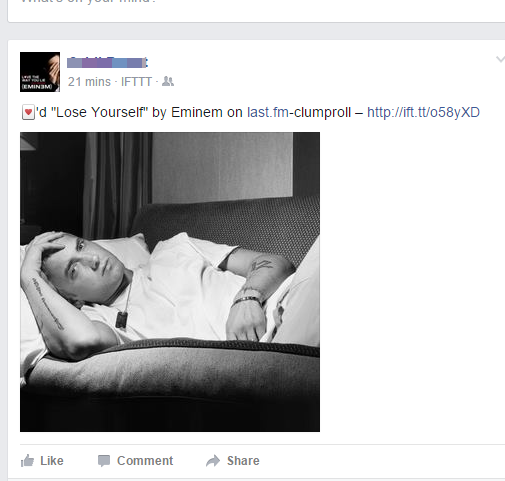Click the friends audience icon beside IFTTT
Image resolution: width=505 pixels, height=481 pixels.
(168, 81)
